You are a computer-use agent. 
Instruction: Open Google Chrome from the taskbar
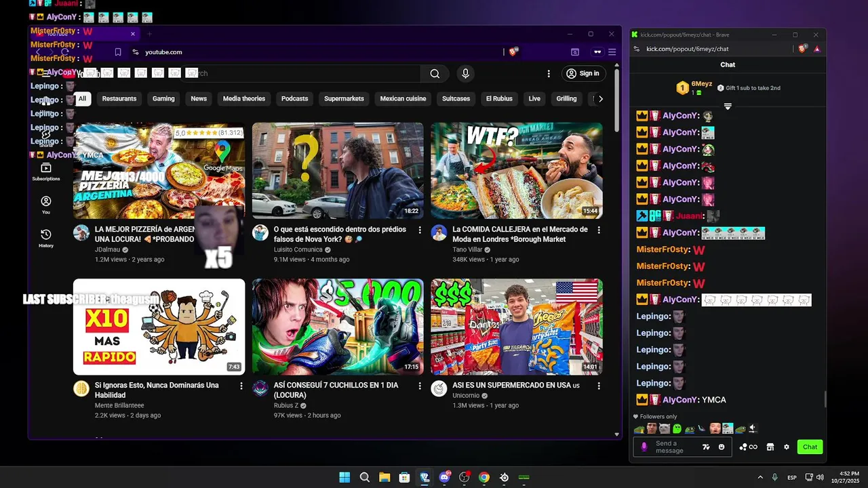pyautogui.click(x=484, y=477)
